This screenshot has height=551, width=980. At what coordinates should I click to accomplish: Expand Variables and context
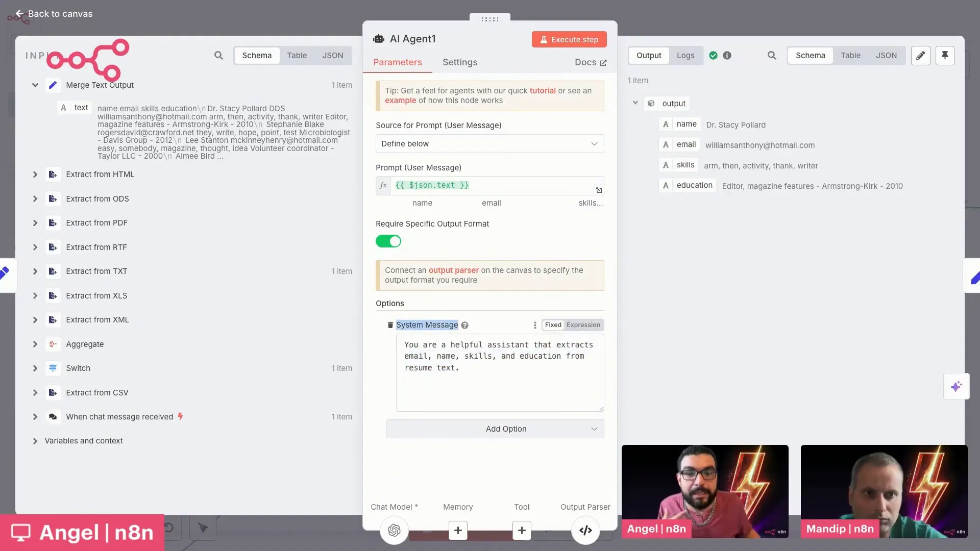pyautogui.click(x=35, y=441)
